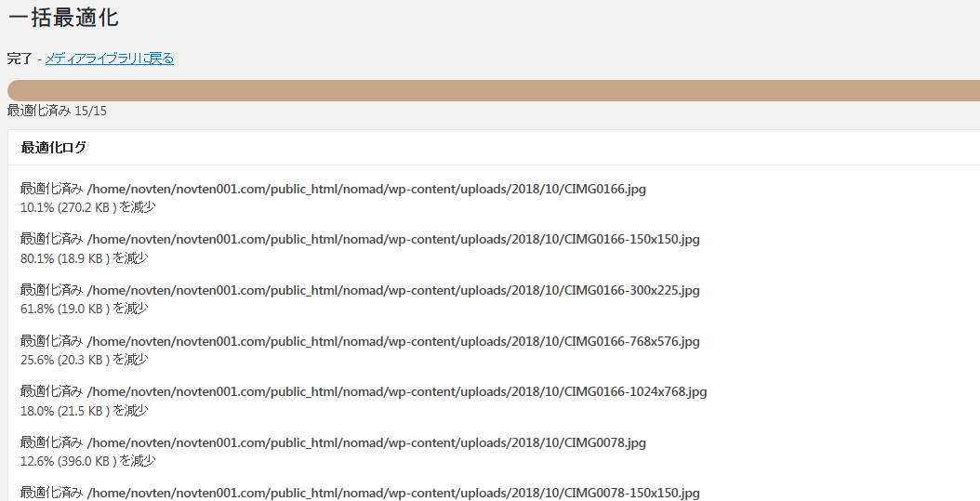Select the CIMG0166-300x225.jpg log entry

coord(393,290)
